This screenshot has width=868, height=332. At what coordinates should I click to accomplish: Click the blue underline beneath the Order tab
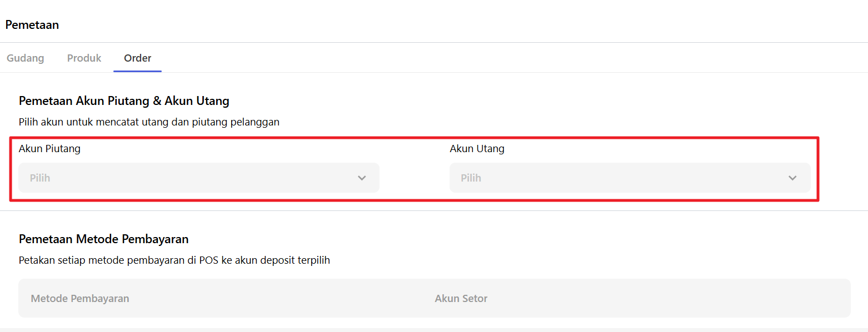[137, 72]
